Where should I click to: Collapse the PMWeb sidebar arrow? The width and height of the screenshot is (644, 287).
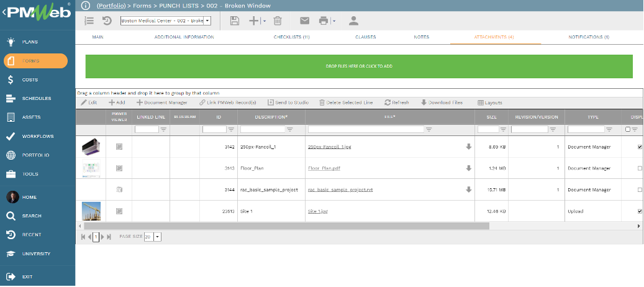coord(4,12)
